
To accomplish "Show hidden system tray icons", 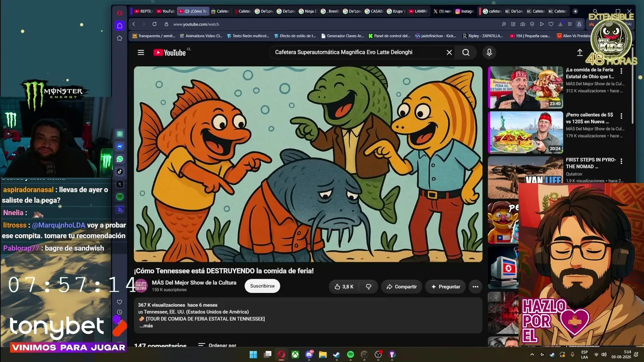I will (x=532, y=354).
